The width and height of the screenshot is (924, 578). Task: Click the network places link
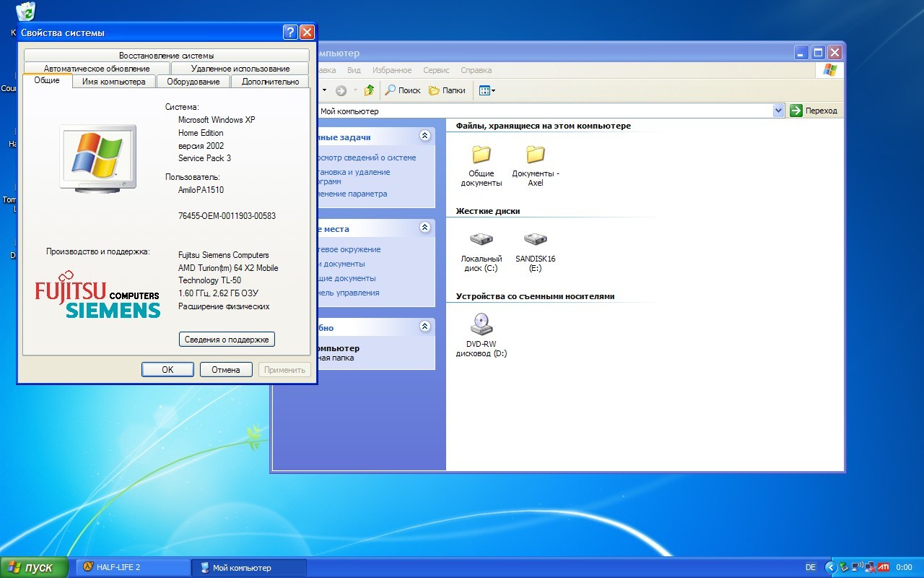[349, 249]
